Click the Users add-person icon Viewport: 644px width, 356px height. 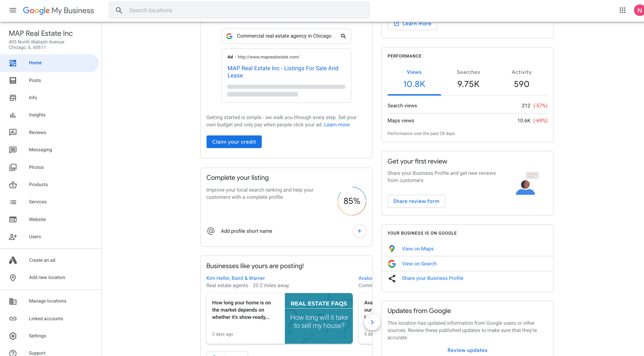coord(13,236)
